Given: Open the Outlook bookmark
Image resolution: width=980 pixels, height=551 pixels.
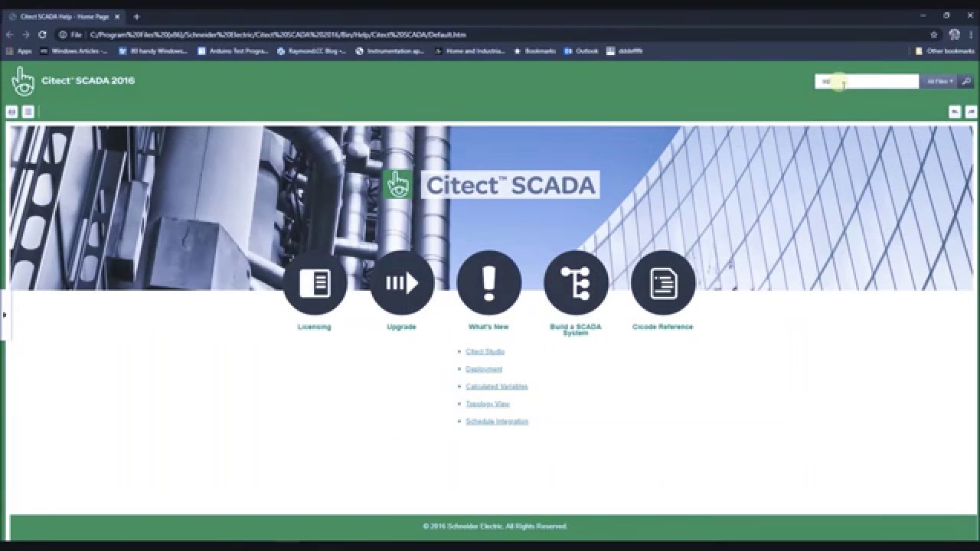Looking at the screenshot, I should click(x=581, y=51).
